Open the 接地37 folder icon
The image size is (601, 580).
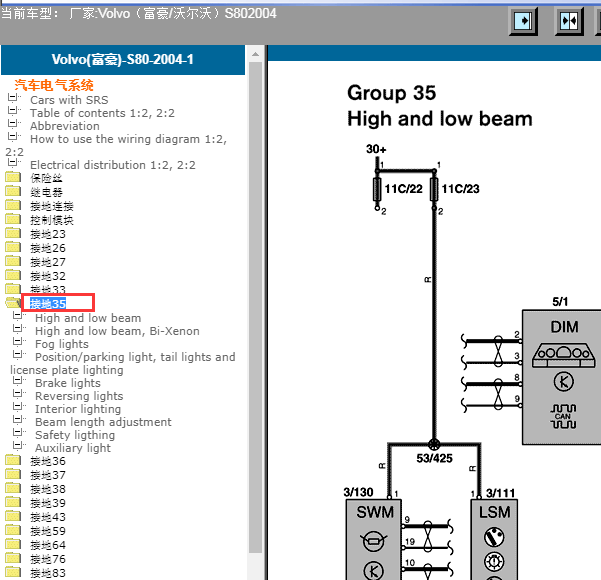tap(13, 475)
